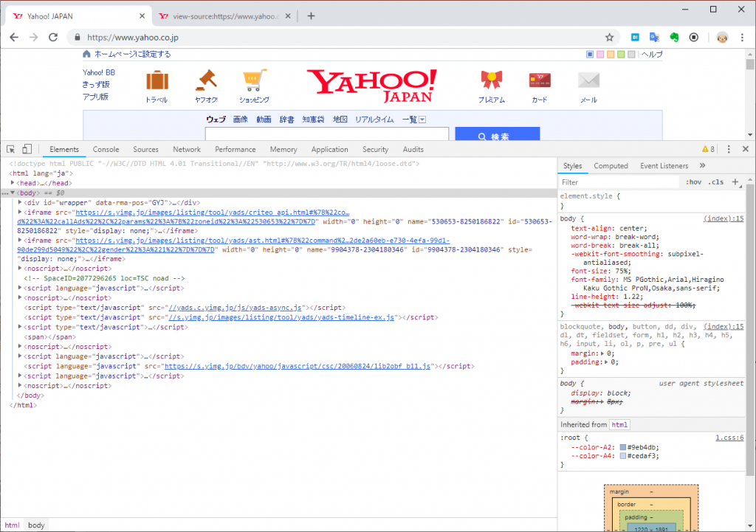
Task: Click the --color-A2 color swatch
Action: tap(623, 447)
